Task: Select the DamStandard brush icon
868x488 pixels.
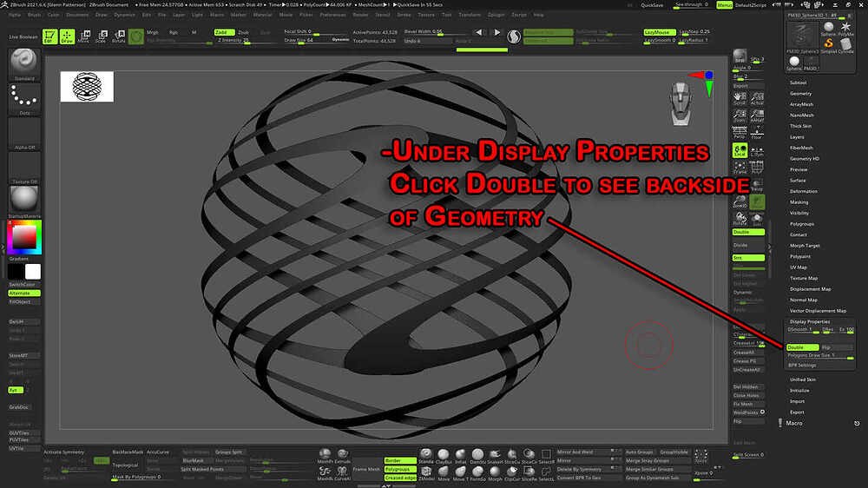Action: [x=477, y=457]
